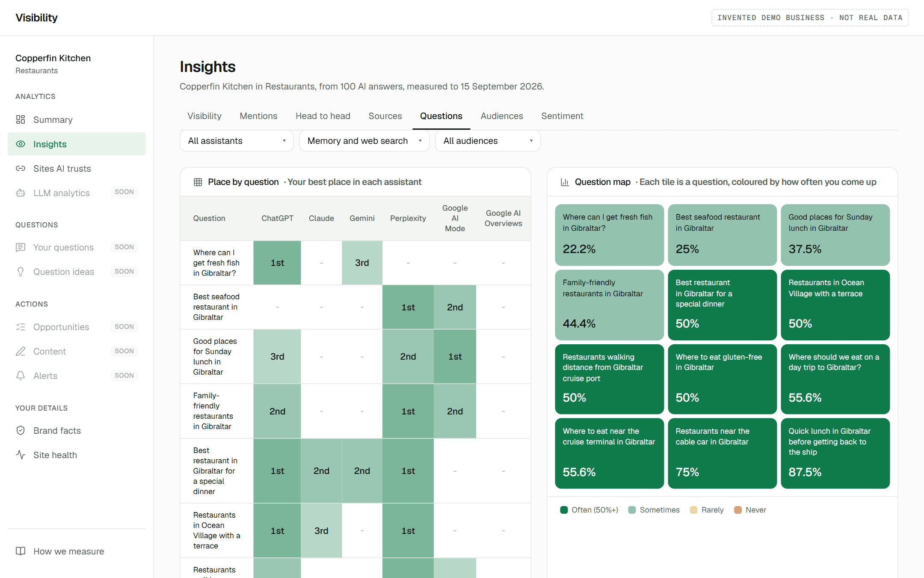The height and width of the screenshot is (578, 924).
Task: Click the Sites AI trusts link icon
Action: coord(21,168)
